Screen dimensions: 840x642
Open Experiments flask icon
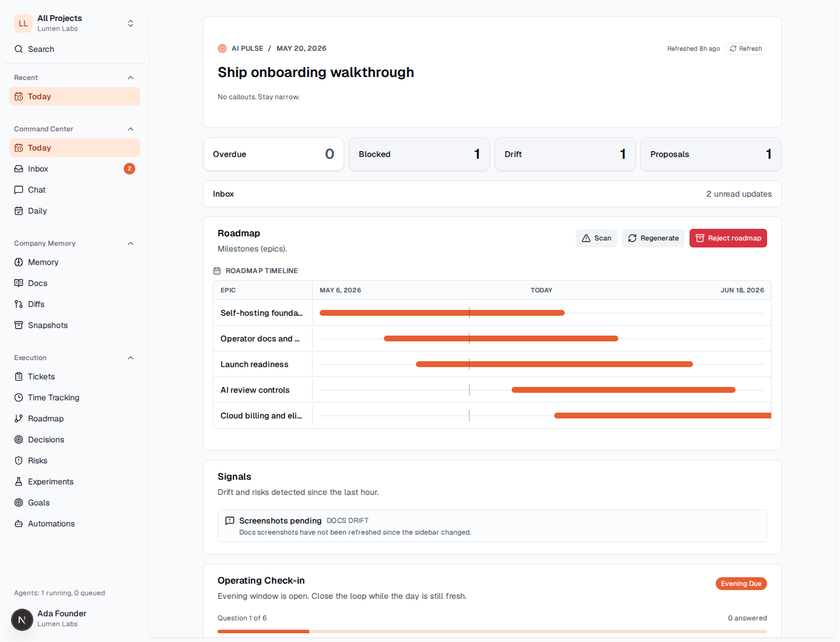point(19,481)
